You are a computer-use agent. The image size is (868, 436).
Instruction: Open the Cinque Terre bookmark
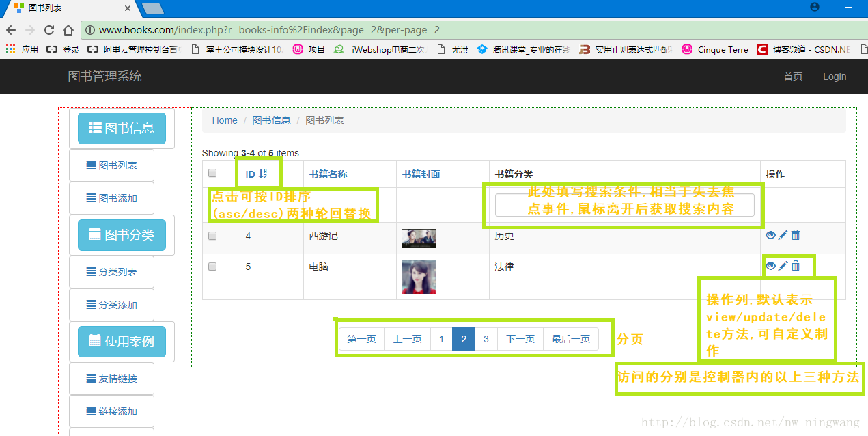715,49
